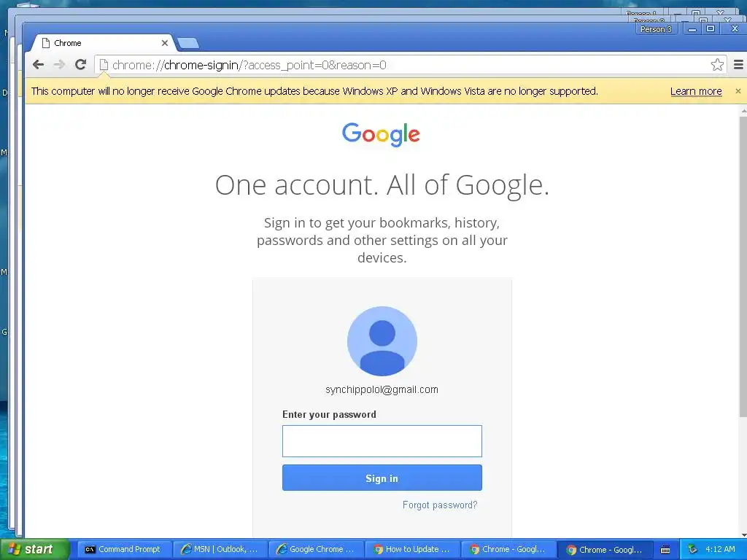Click the synchippolol@gmail.com email text
The width and height of the screenshot is (747, 560).
pos(382,389)
